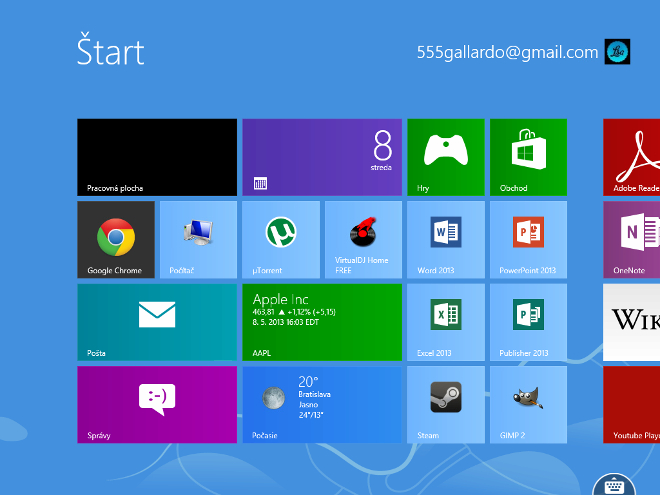Launch the Hry games tile
Image resolution: width=660 pixels, height=495 pixels.
click(x=446, y=157)
